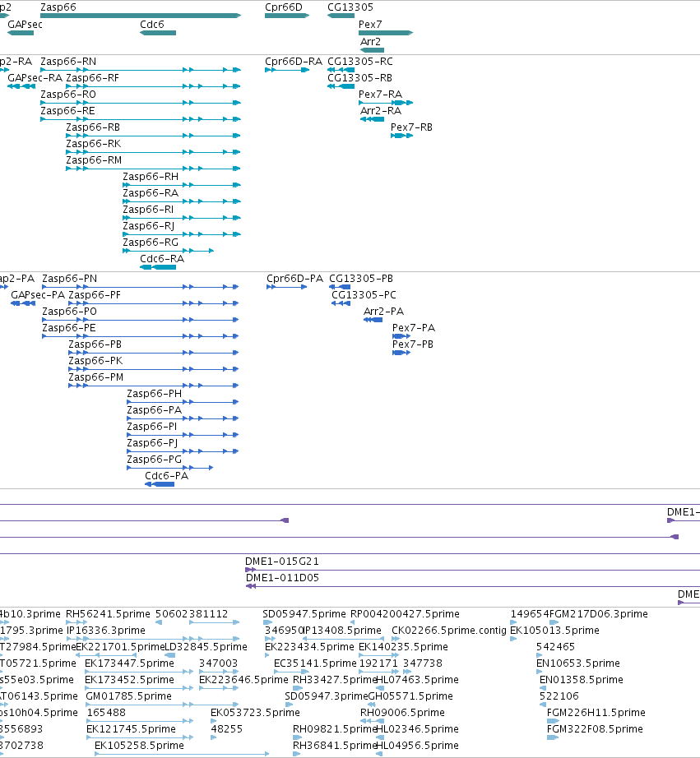Open transcript Zasp66-RF

click(x=92, y=78)
